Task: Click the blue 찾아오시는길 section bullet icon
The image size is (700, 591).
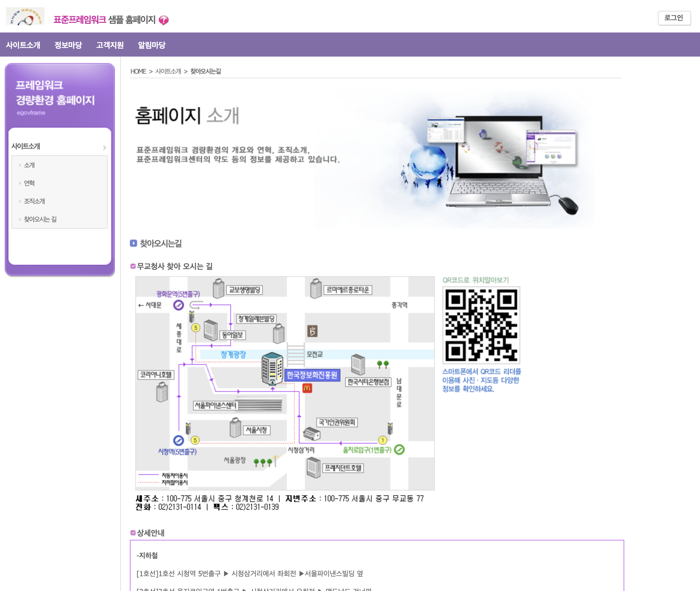Action: click(134, 243)
